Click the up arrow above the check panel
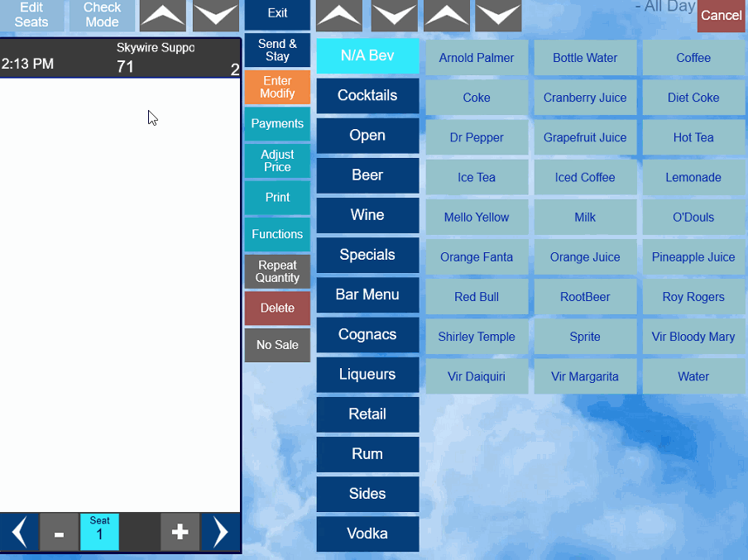Viewport: 748px width, 560px height. [x=163, y=15]
